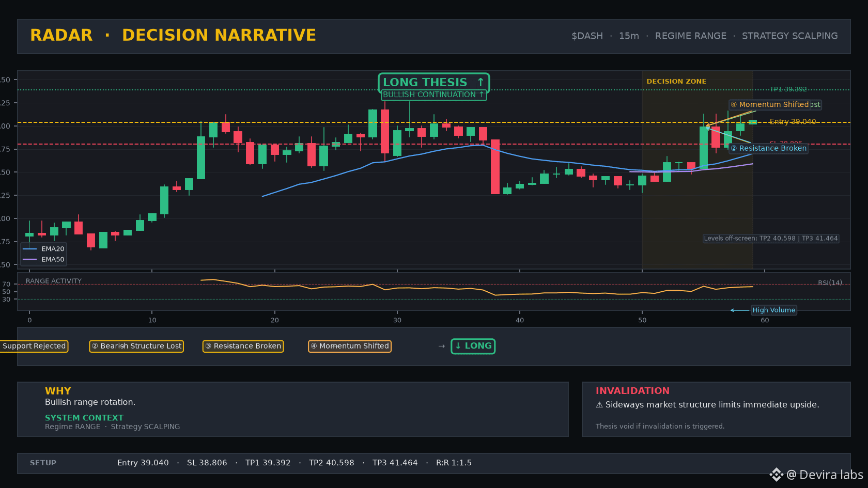The height and width of the screenshot is (488, 868).
Task: Click SL 38.806 in the setup bar
Action: coord(207,463)
